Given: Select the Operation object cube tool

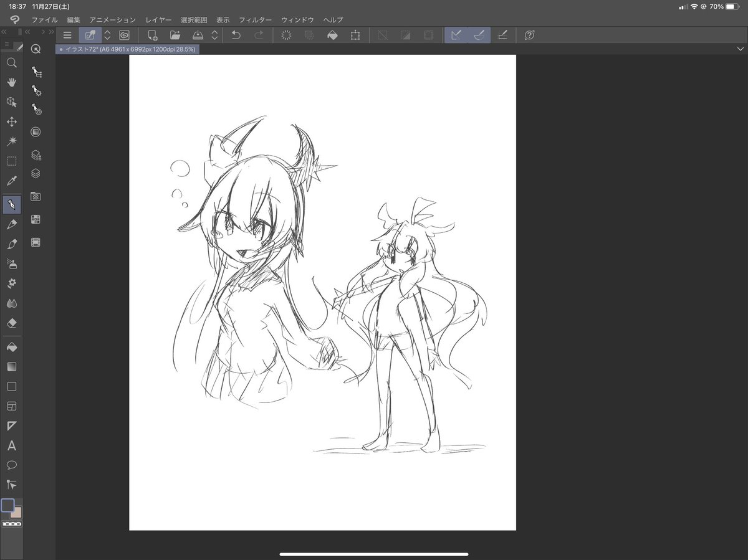Looking at the screenshot, I should (x=11, y=102).
